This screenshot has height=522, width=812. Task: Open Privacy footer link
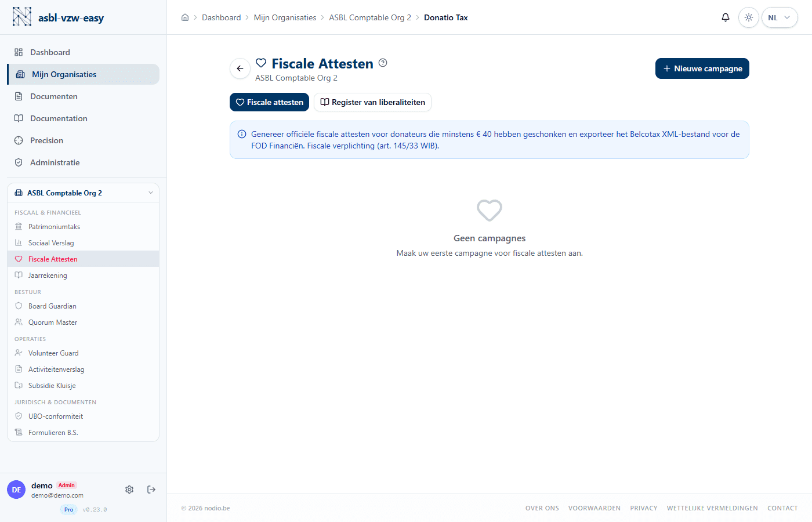coord(644,508)
